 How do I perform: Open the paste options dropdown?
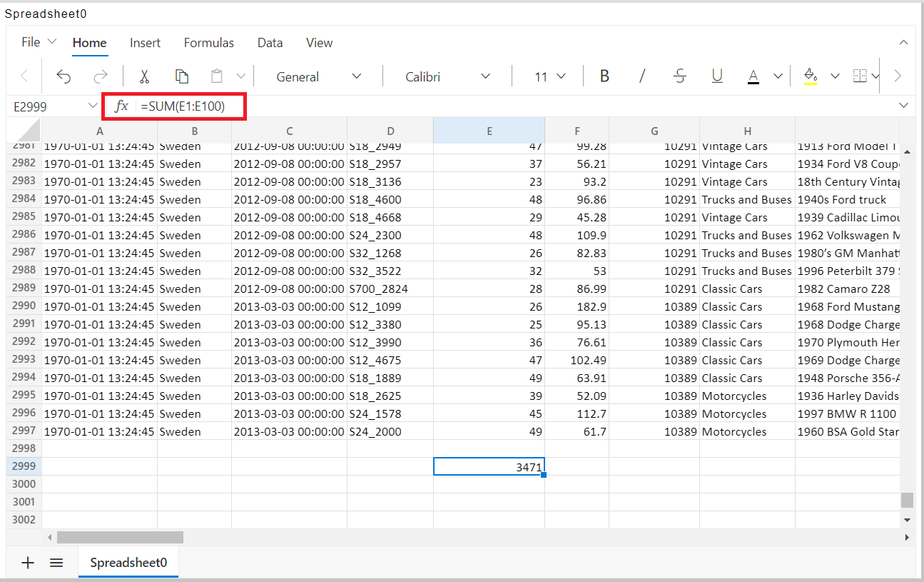point(240,76)
